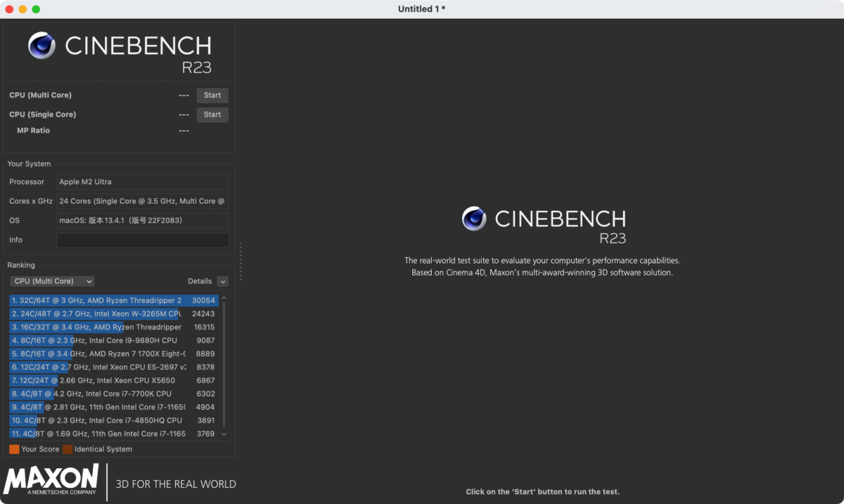Click the Details label in Ranking
Viewport: 844px width, 504px height.
click(x=200, y=281)
